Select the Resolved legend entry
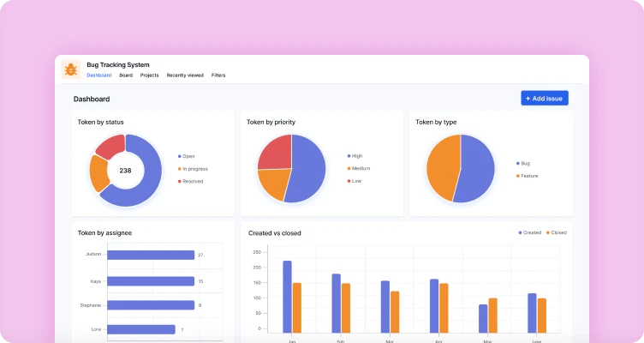Image resolution: width=644 pixels, height=343 pixels. coord(190,181)
